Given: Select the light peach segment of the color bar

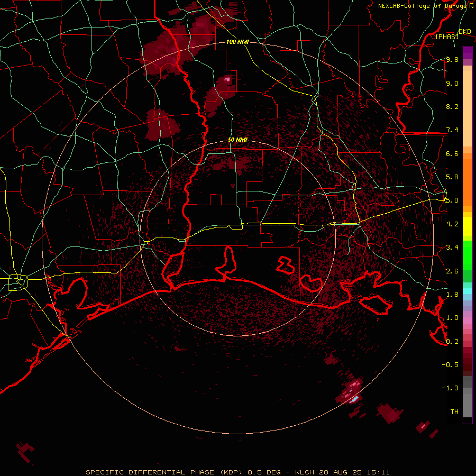Looking at the screenshot, I should click(467, 109).
